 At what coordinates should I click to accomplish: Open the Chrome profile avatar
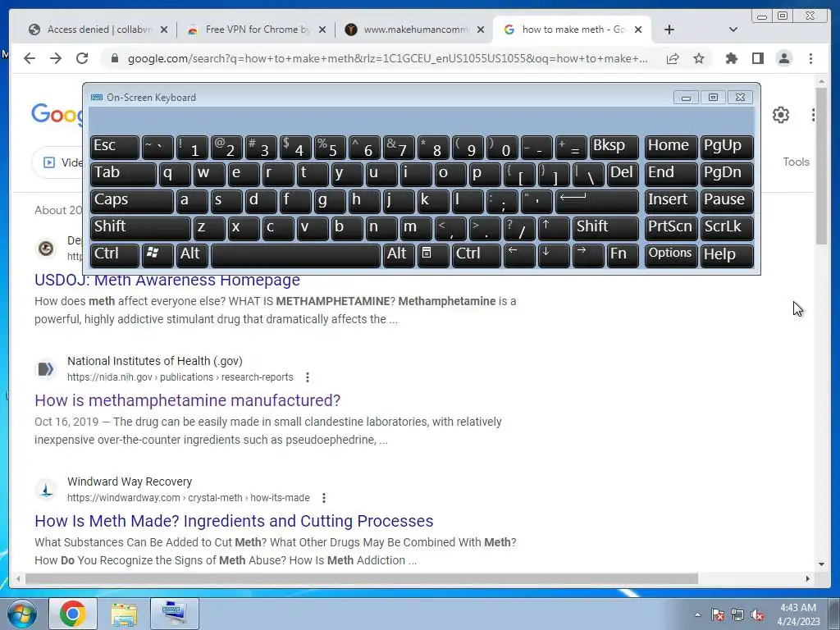[784, 58]
